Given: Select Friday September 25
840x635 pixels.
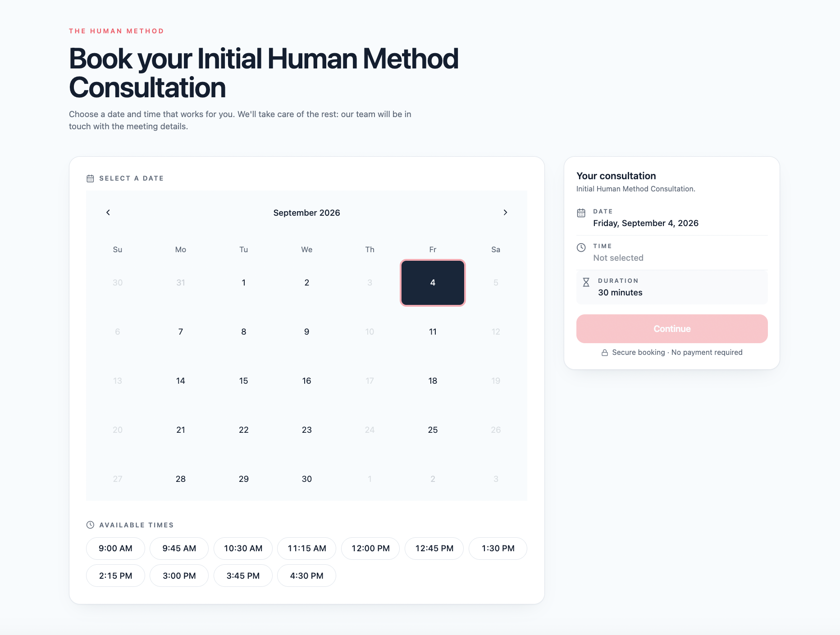Looking at the screenshot, I should (x=433, y=430).
